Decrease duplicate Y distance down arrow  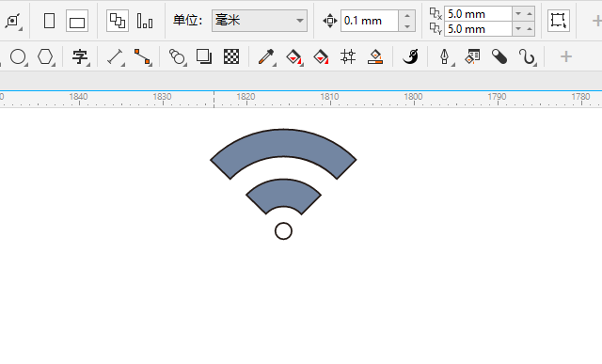point(518,29)
